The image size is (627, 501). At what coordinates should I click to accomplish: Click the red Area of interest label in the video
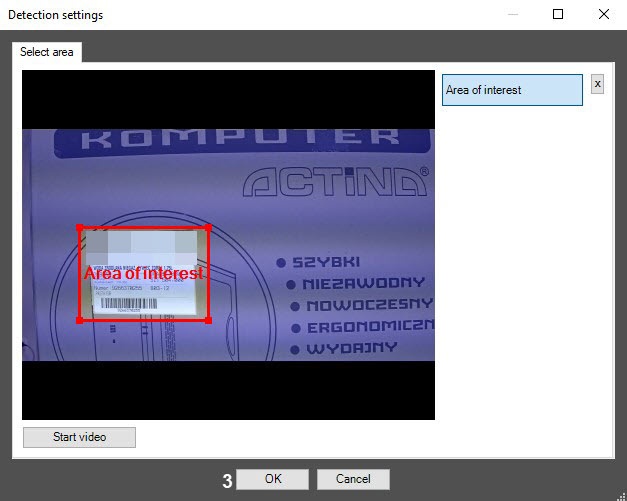point(144,273)
